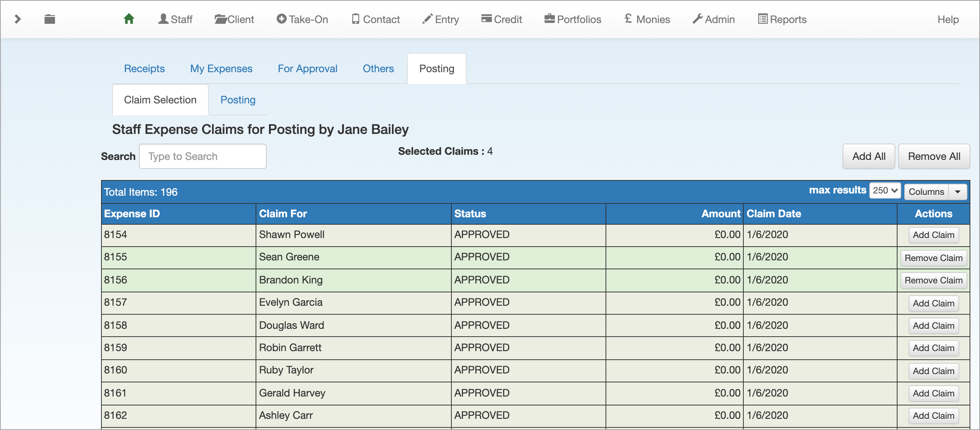Open the For Approval tab
This screenshot has width=980, height=430.
click(x=307, y=68)
